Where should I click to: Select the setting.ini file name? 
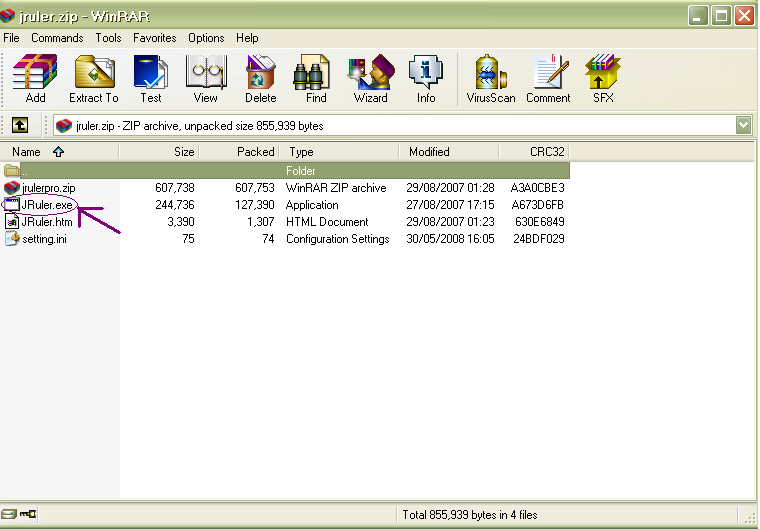point(44,239)
